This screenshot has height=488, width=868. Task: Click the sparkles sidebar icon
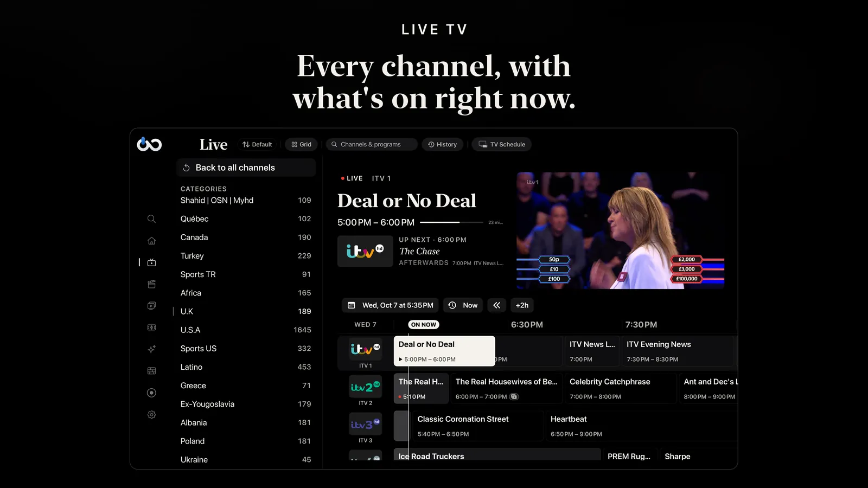151,349
